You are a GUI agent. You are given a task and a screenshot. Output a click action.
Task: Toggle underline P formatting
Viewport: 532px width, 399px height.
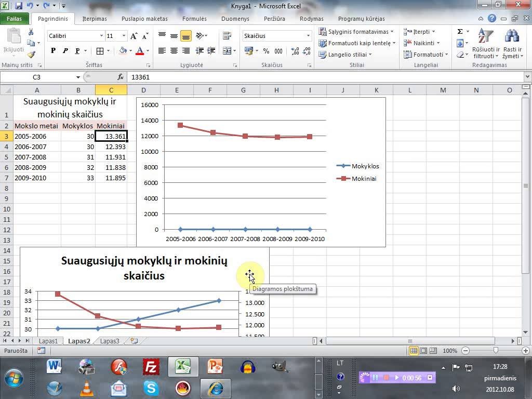coord(77,51)
